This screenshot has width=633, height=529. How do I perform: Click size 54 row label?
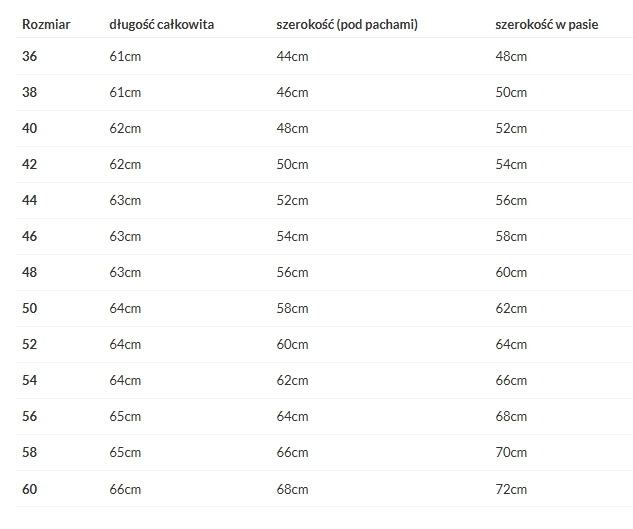pos(29,380)
